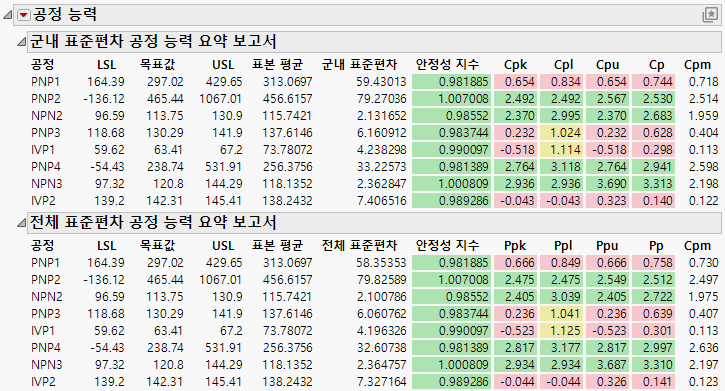Select within sigma value 59.43013
Viewport: 725px width, 391px height.
381,82
